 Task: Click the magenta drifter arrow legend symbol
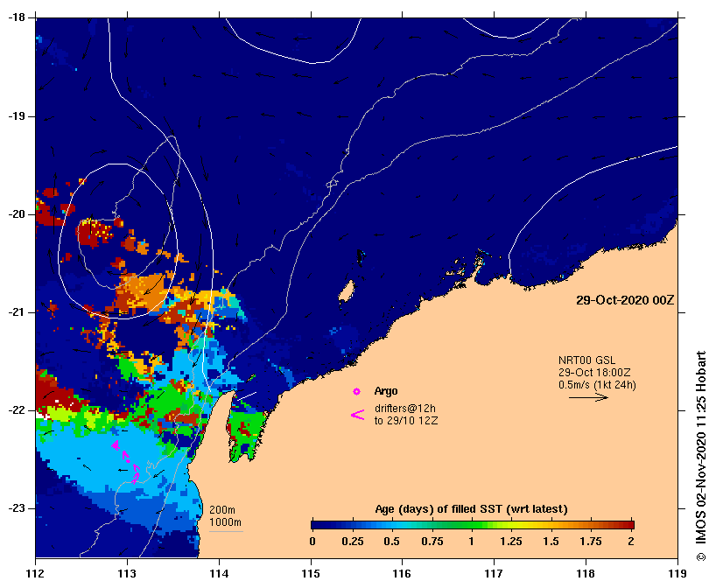[x=357, y=415]
